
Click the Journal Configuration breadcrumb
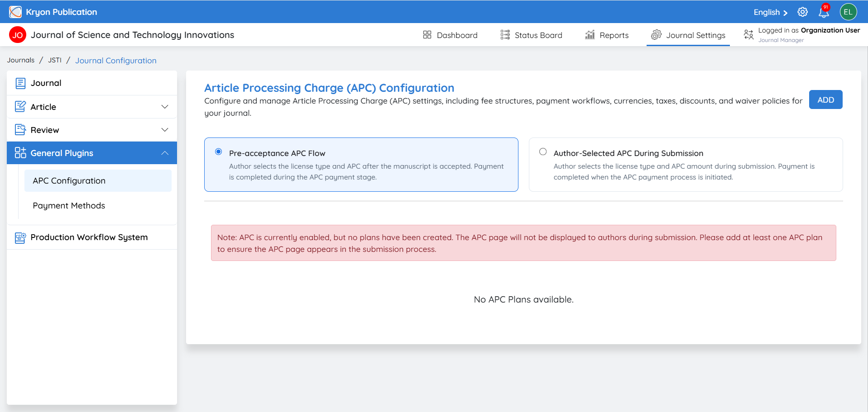[x=116, y=61]
